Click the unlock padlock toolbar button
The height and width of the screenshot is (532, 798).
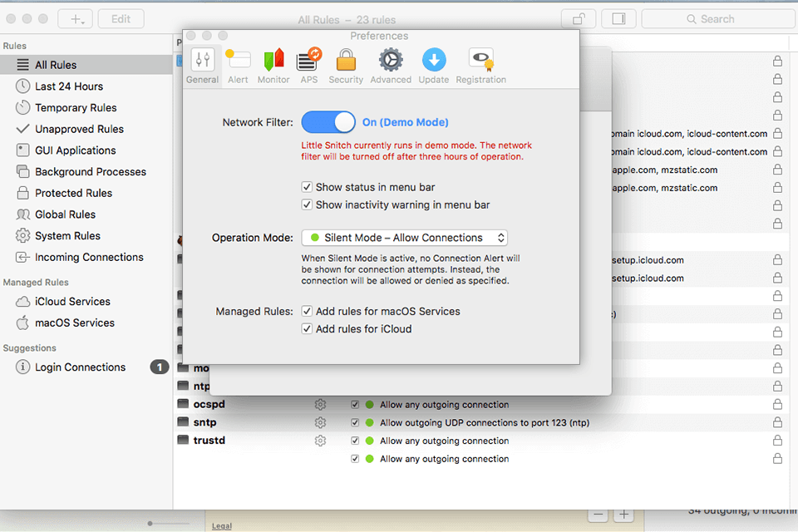click(x=579, y=19)
